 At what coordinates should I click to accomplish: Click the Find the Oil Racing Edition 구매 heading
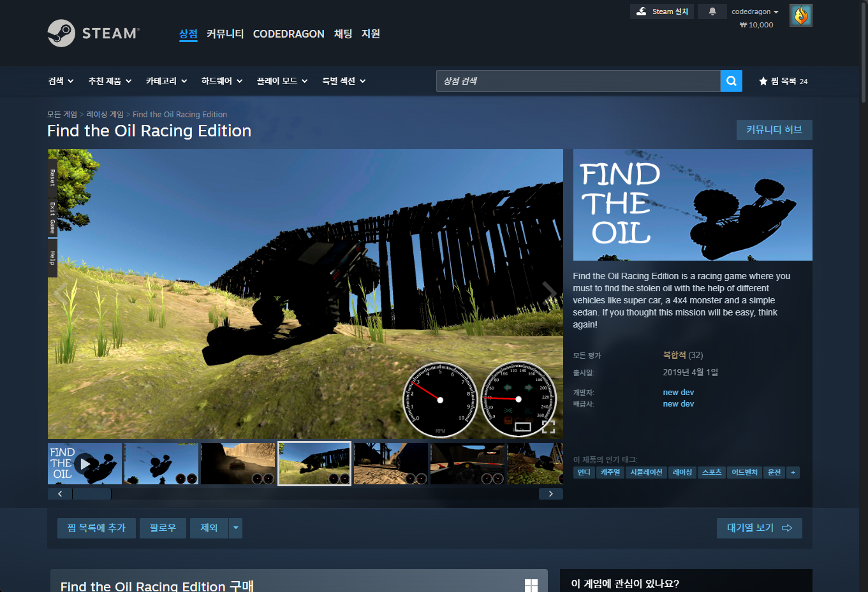pyautogui.click(x=157, y=586)
